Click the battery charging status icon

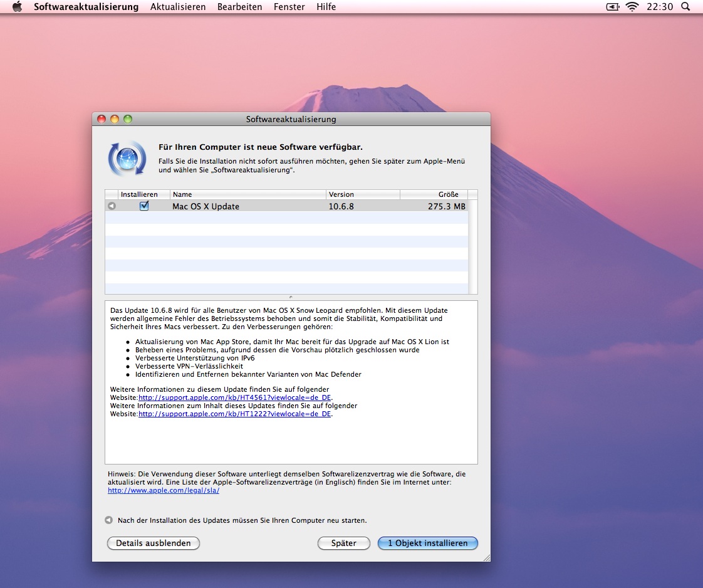(612, 7)
